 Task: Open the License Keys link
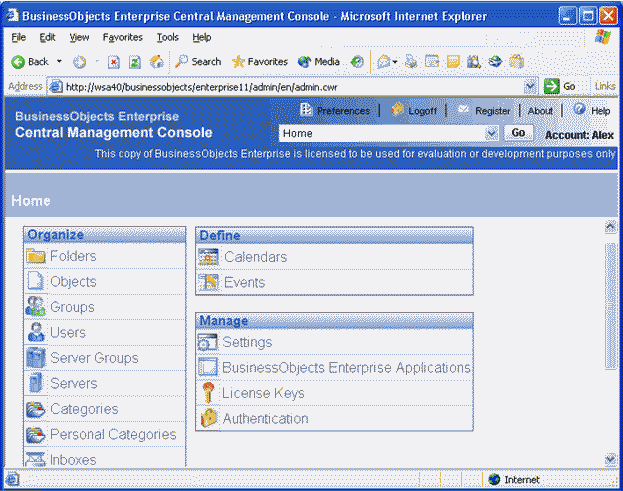pos(263,393)
